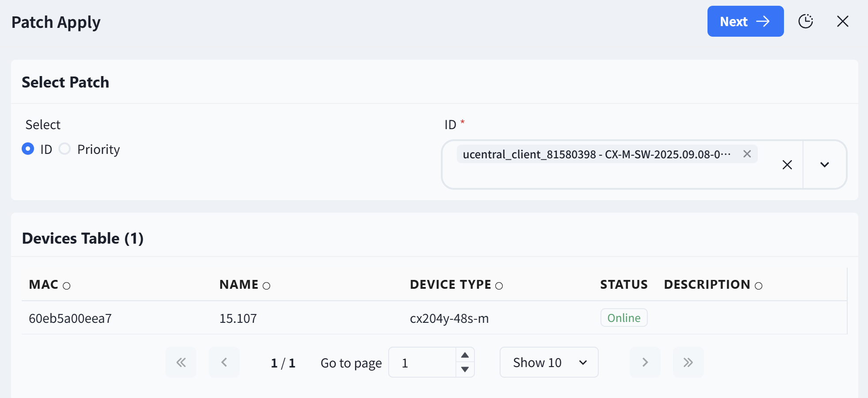Sort the table by MAC column

(66, 286)
